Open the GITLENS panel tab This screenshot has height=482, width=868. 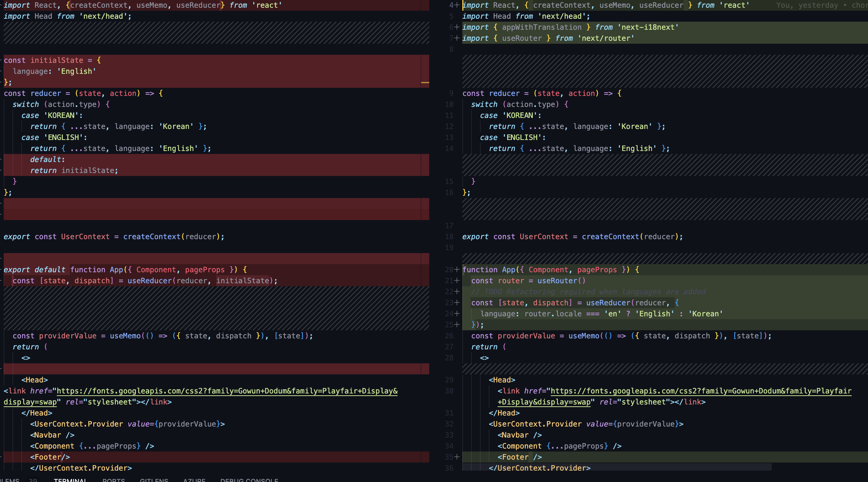154,480
